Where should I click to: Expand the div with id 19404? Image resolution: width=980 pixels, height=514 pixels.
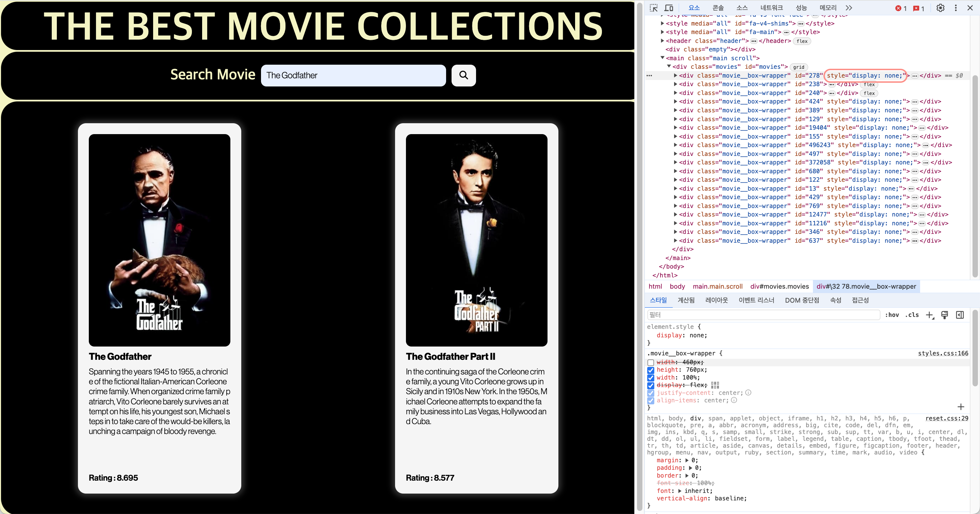point(675,127)
